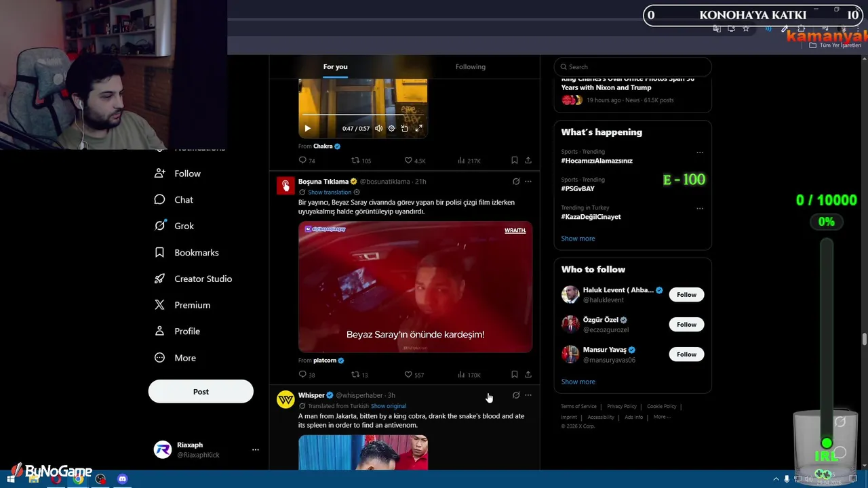Follow Mansur Yavaş

click(686, 354)
